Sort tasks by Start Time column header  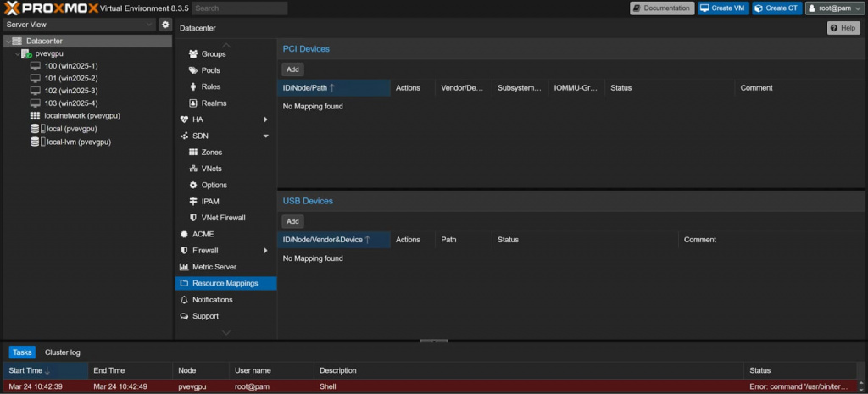(46, 370)
